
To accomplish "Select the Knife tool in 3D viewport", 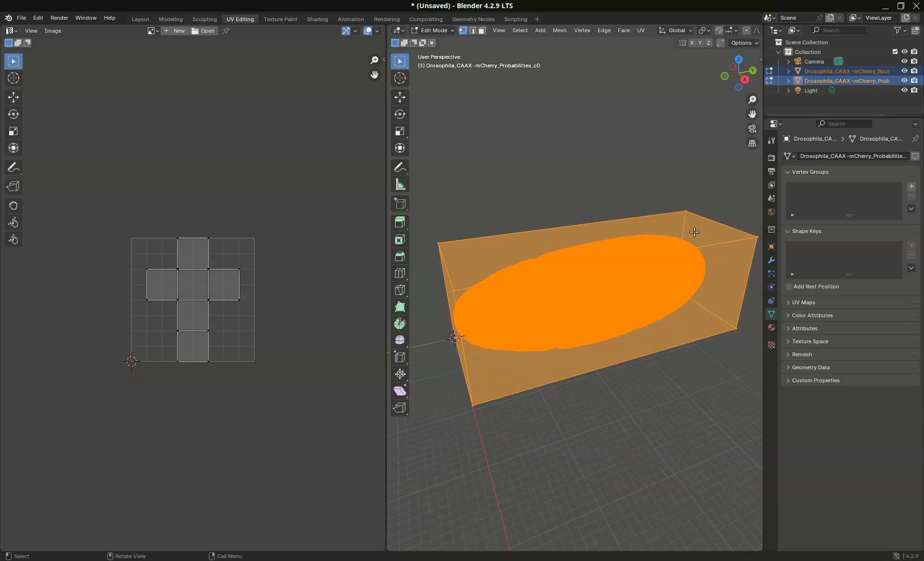I will (399, 290).
